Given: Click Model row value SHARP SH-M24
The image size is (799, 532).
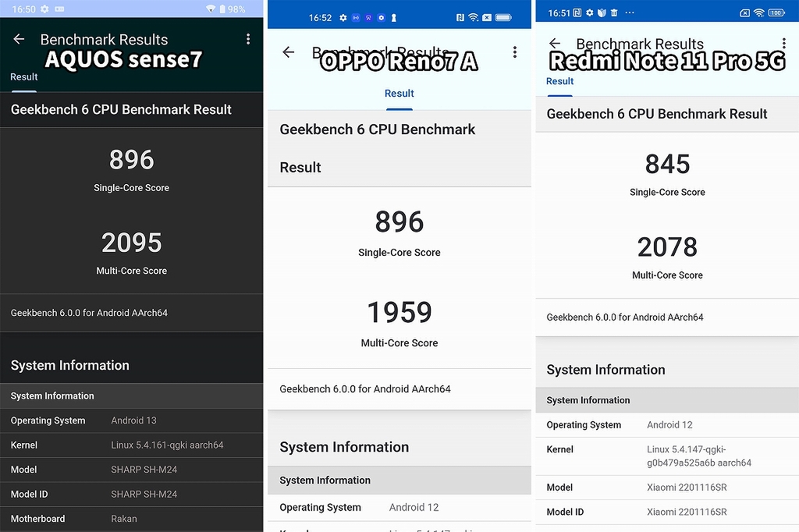Looking at the screenshot, I should click(144, 470).
